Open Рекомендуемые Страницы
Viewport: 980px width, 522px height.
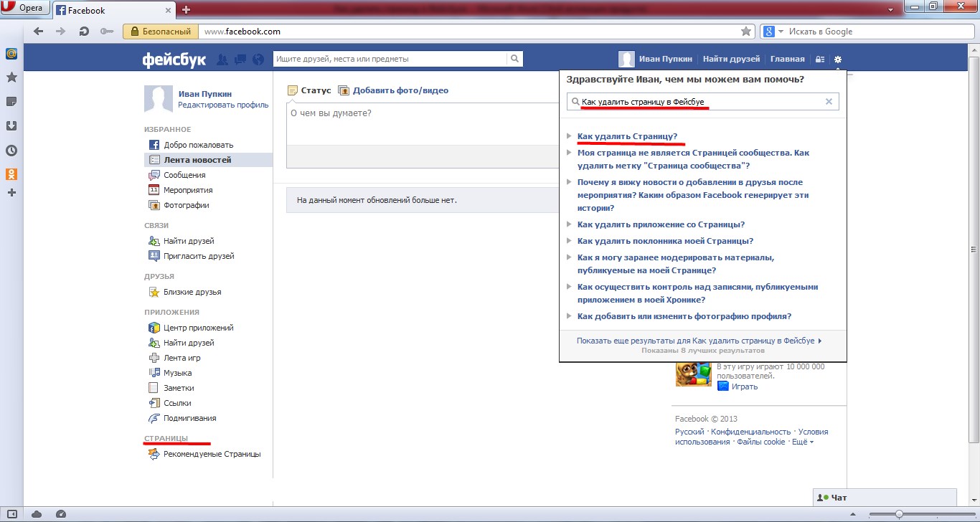(204, 454)
